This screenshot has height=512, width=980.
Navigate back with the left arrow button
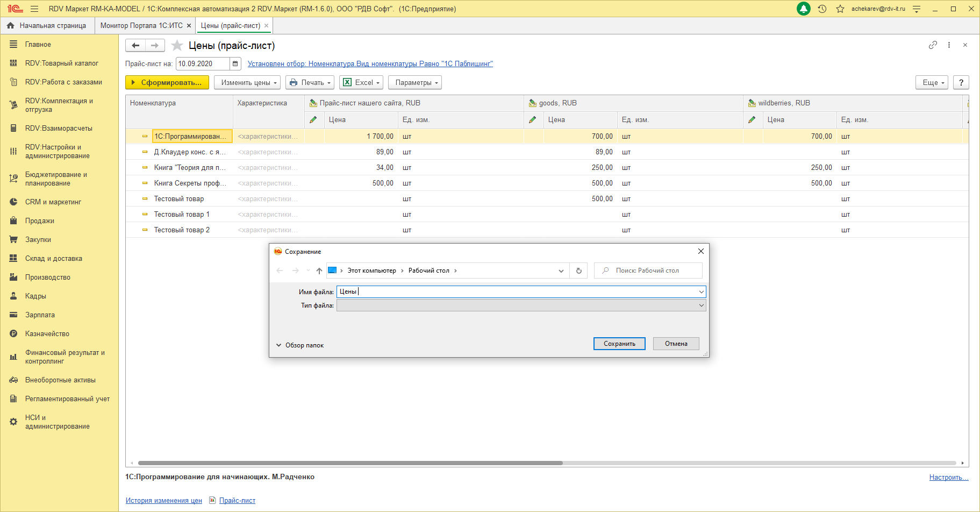(135, 46)
